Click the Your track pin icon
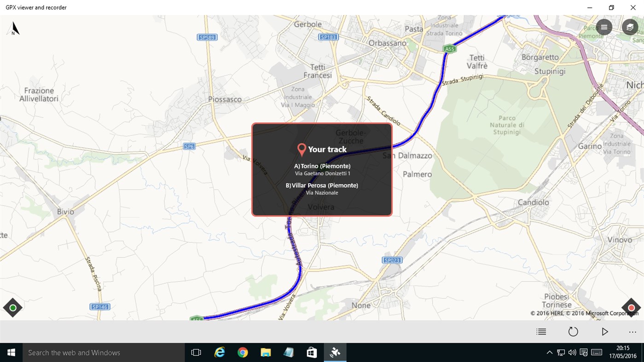 (302, 149)
